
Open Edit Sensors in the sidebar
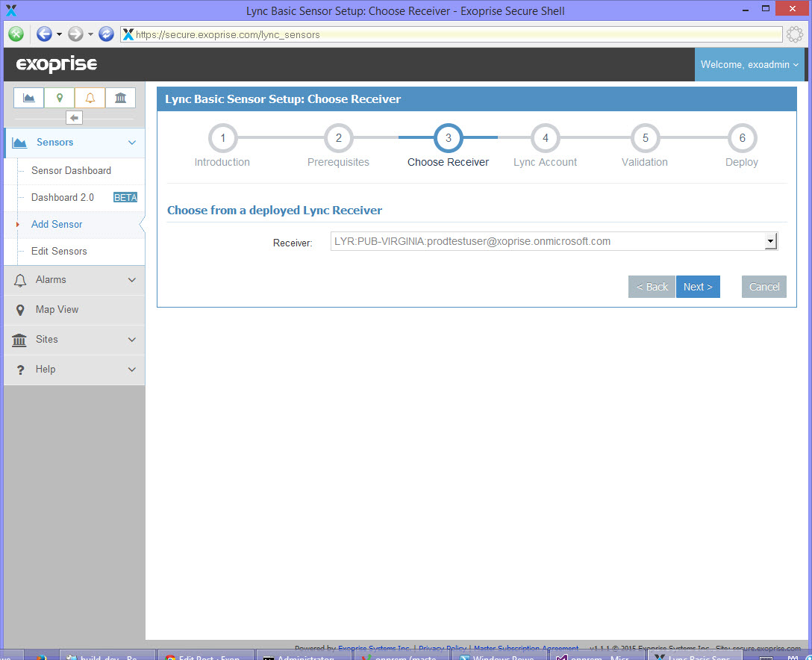click(x=59, y=252)
